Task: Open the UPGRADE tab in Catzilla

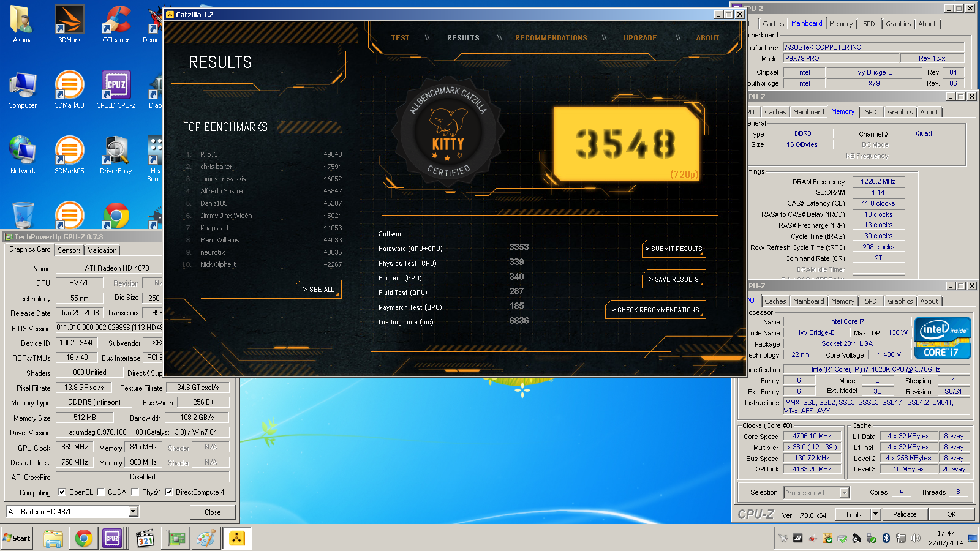Action: [x=640, y=38]
